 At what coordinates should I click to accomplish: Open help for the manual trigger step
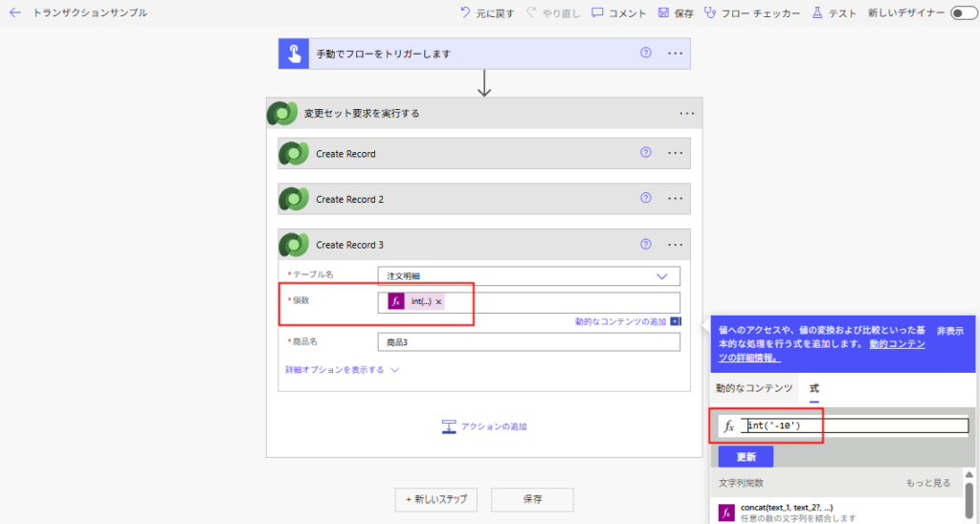646,54
